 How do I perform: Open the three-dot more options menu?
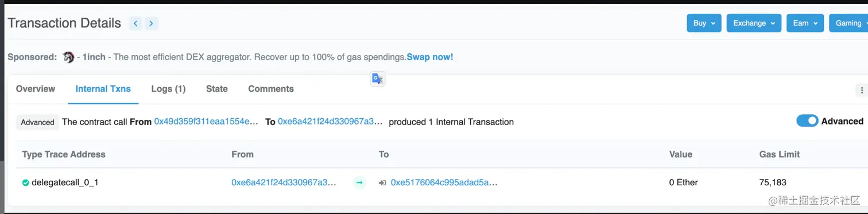pyautogui.click(x=861, y=90)
